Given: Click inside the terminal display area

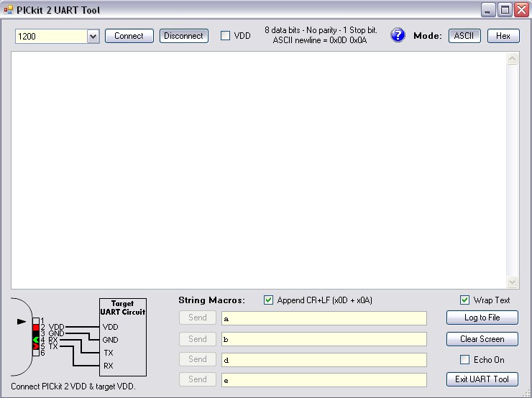Looking at the screenshot, I should click(x=259, y=170).
